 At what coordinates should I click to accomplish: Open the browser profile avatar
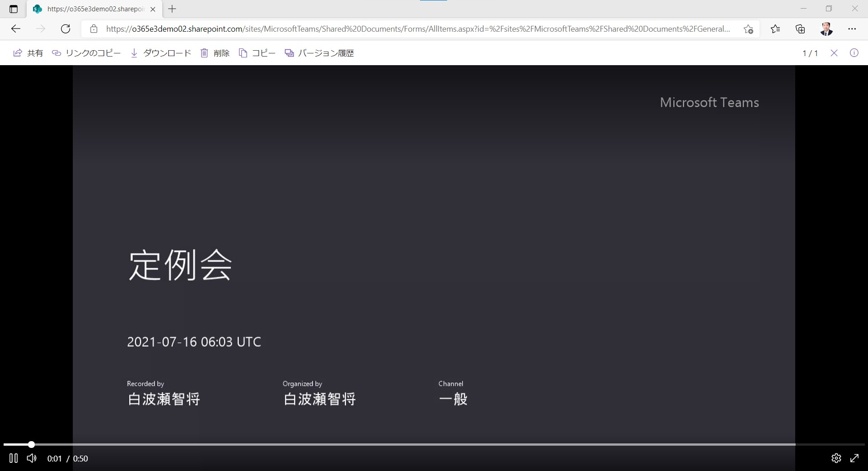[x=826, y=29]
